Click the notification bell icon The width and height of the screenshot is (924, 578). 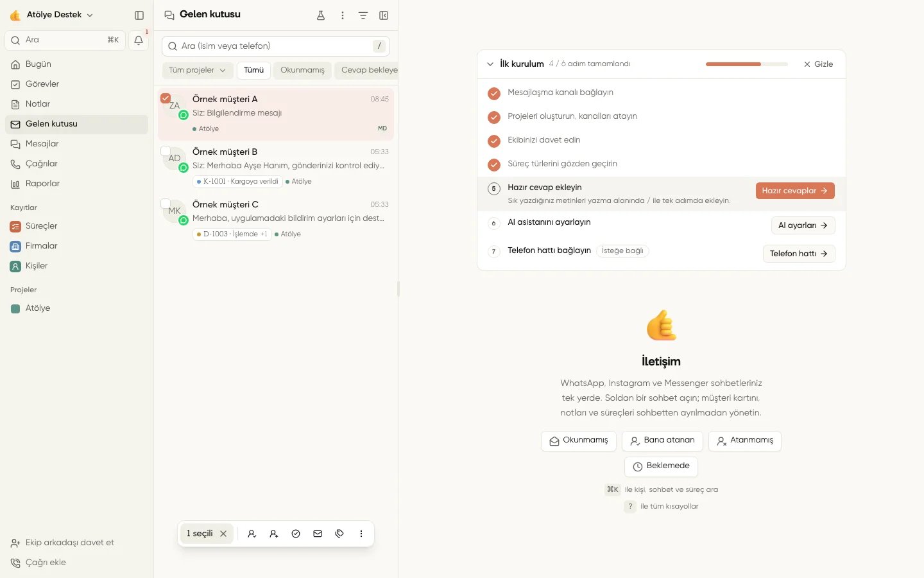pyautogui.click(x=139, y=40)
